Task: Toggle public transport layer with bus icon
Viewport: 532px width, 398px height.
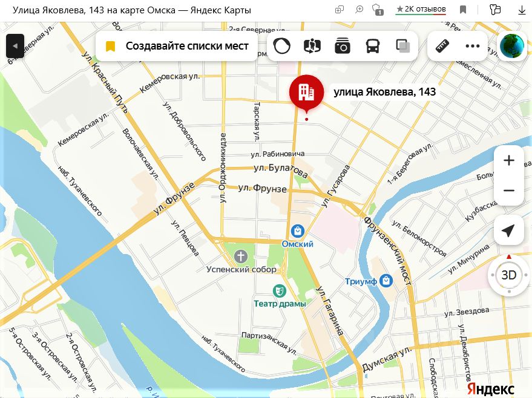Action: pos(373,46)
